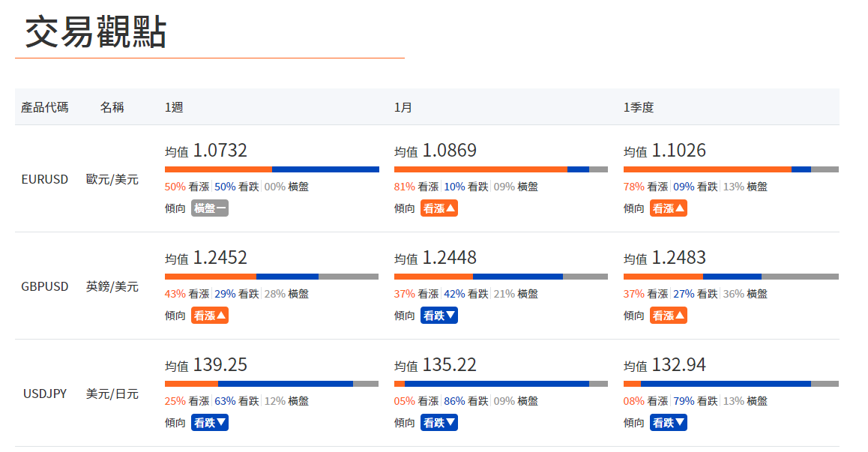This screenshot has width=868, height=452.
Task: Click the EURUSD 1週 sentiment bar
Action: click(x=271, y=169)
